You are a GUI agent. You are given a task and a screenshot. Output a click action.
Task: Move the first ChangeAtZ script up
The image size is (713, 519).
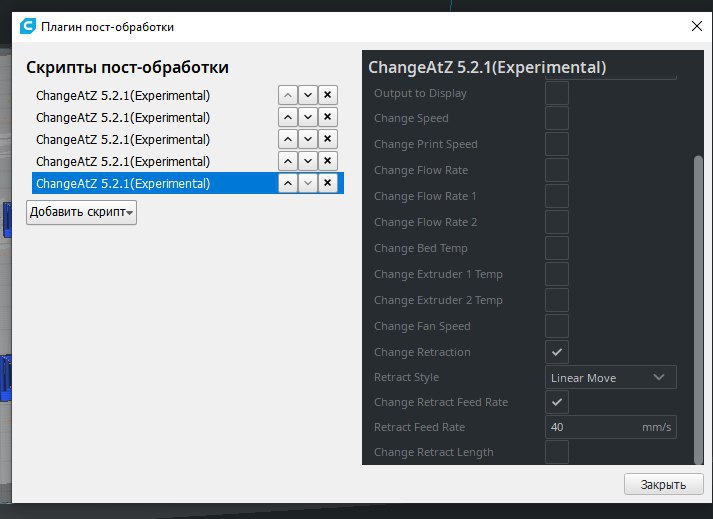point(287,96)
